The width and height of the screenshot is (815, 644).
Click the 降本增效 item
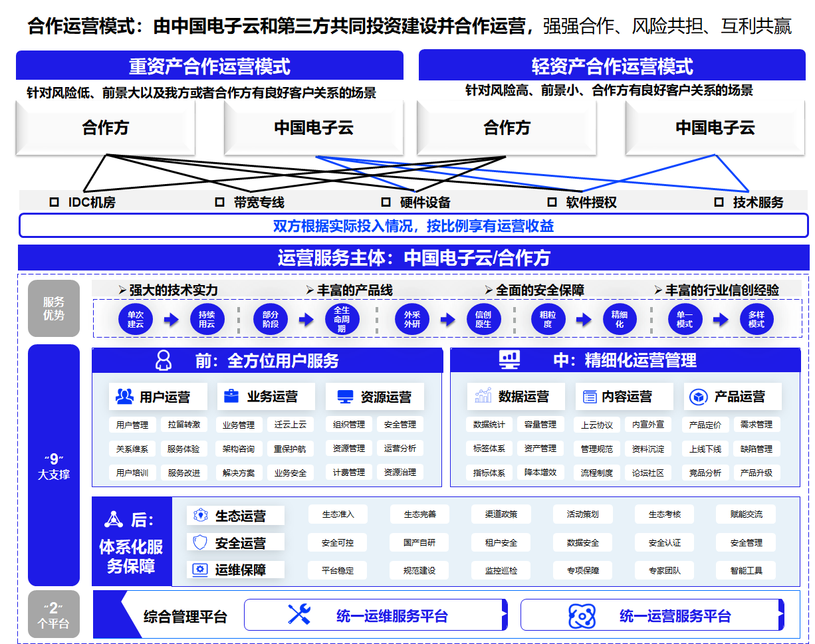[x=540, y=473]
